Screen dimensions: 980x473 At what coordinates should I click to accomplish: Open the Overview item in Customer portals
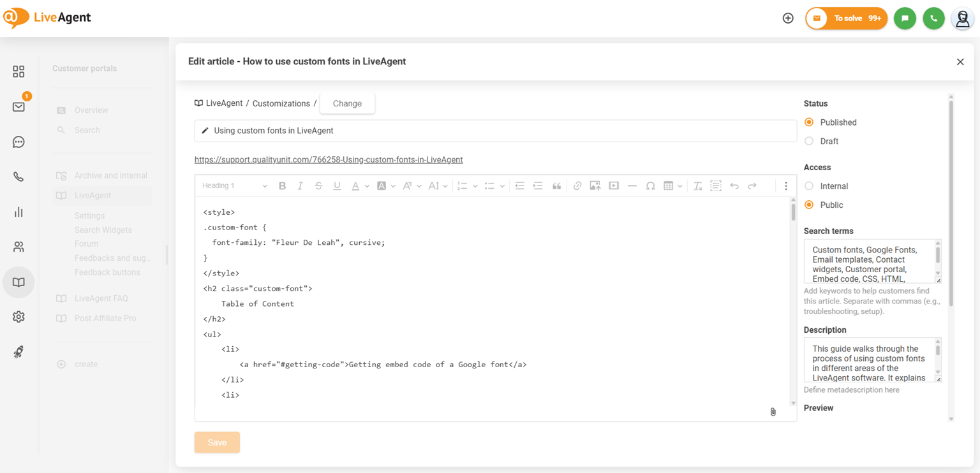coord(91,110)
